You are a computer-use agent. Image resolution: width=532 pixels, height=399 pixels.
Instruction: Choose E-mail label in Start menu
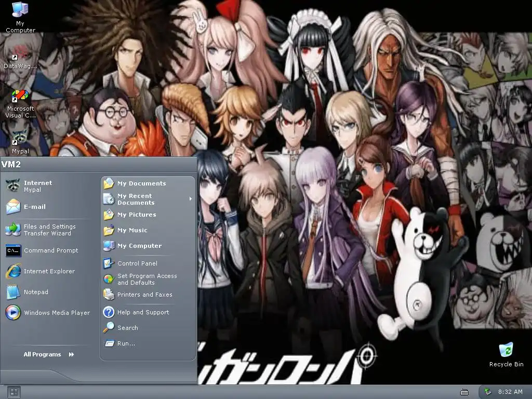click(x=35, y=207)
